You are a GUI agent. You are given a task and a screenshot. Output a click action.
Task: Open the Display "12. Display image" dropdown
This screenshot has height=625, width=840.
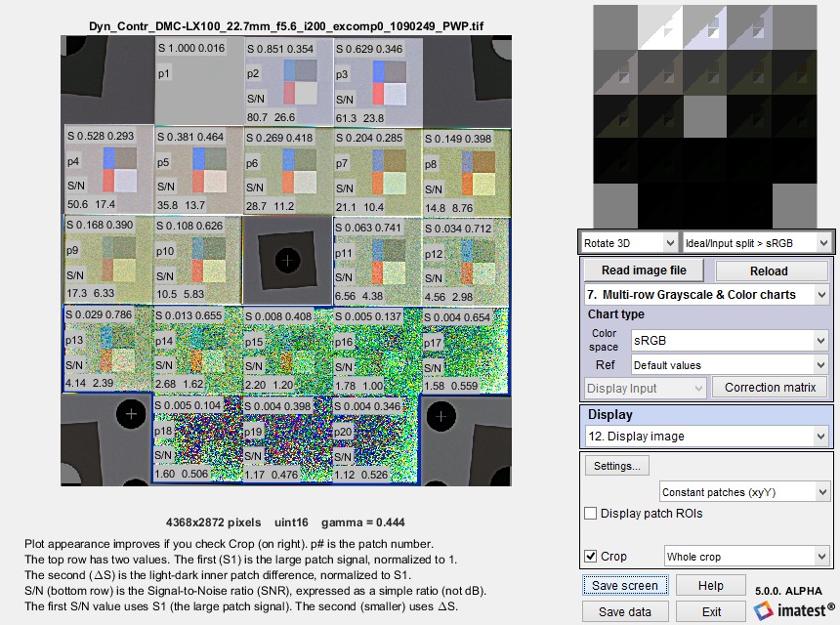coord(706,436)
